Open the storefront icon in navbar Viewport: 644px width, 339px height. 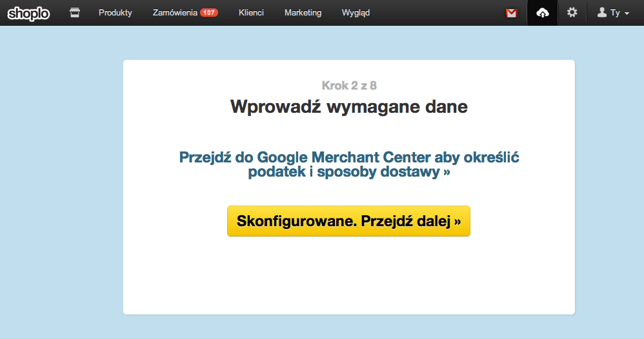pos(75,13)
